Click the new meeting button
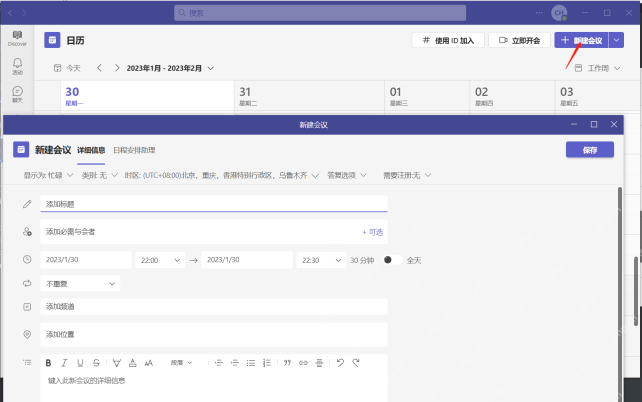 click(581, 40)
